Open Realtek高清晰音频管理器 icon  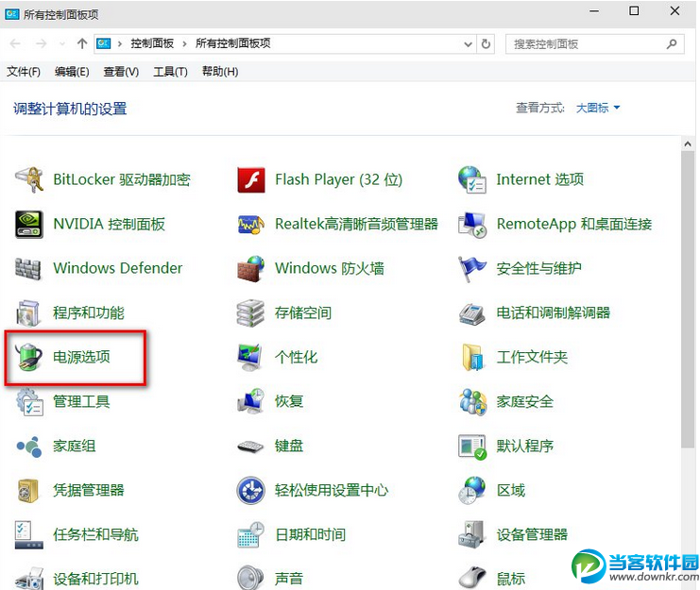(x=251, y=224)
